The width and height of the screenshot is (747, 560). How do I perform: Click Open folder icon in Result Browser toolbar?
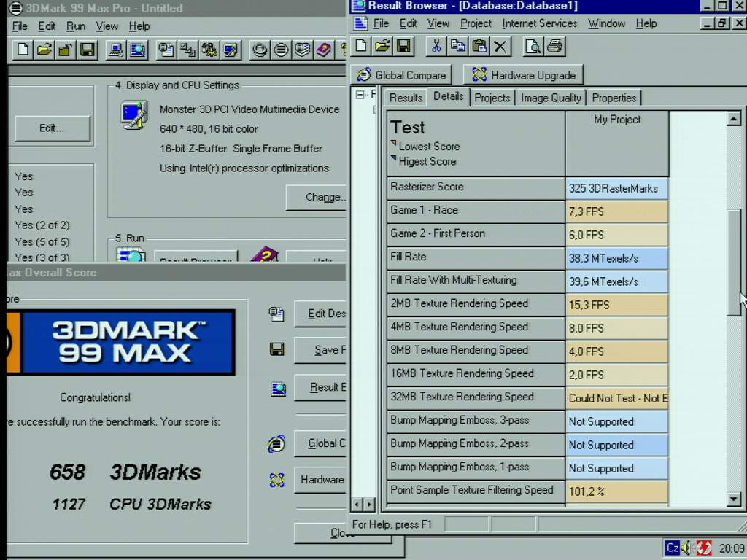tap(382, 46)
